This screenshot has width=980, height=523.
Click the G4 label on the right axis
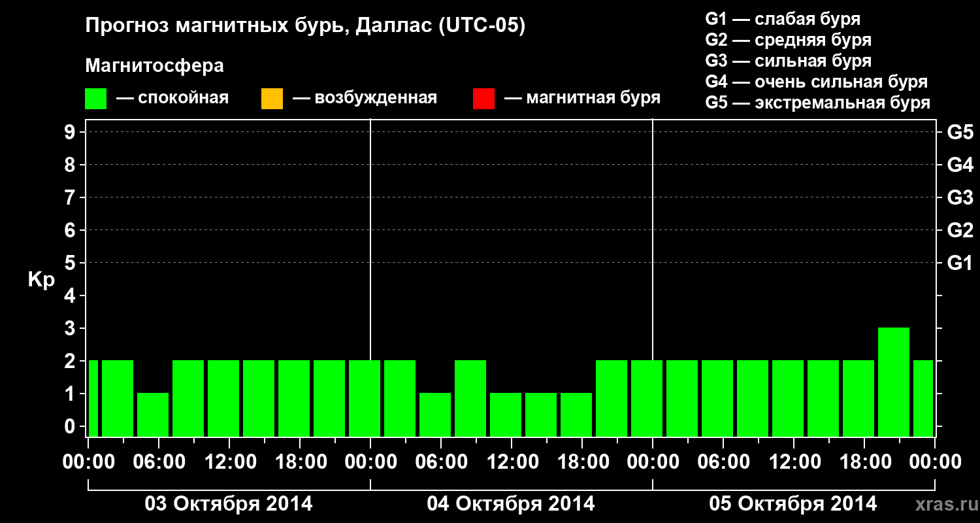tap(960, 165)
